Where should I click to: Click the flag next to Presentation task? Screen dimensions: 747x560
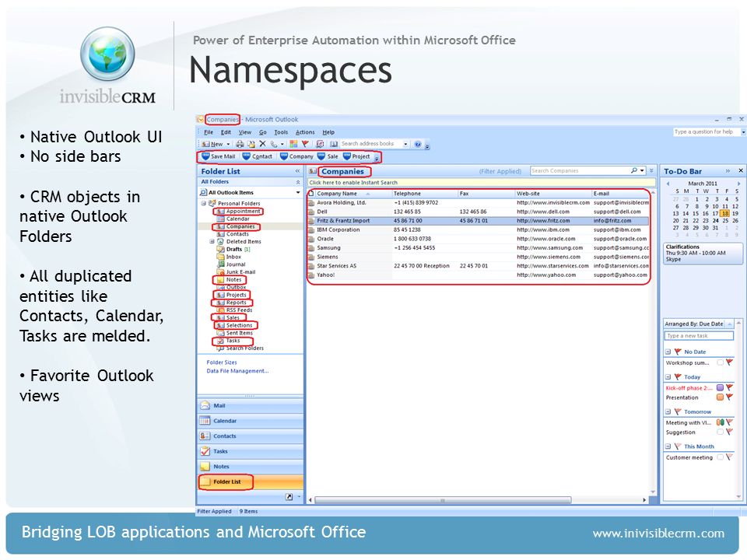[729, 397]
